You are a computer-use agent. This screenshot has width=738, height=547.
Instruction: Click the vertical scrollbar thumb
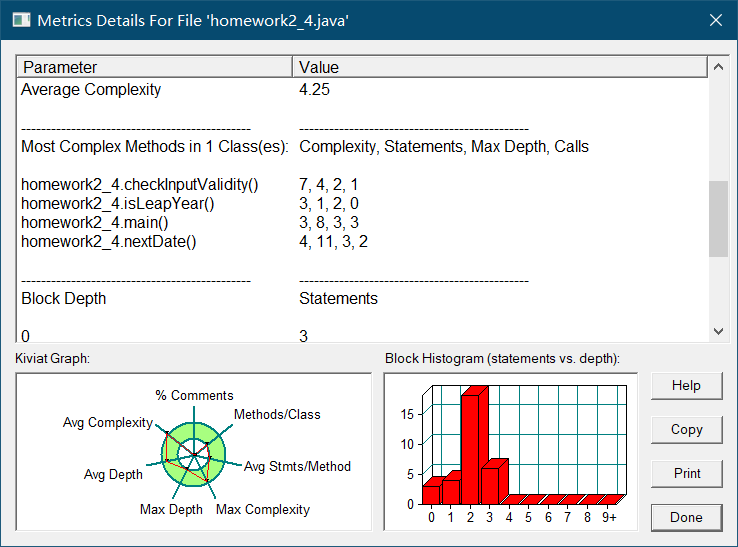click(x=718, y=218)
